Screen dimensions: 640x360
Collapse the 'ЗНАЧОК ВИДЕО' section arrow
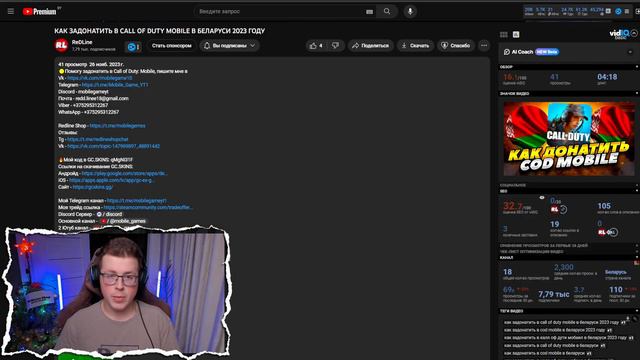pyautogui.click(x=637, y=93)
